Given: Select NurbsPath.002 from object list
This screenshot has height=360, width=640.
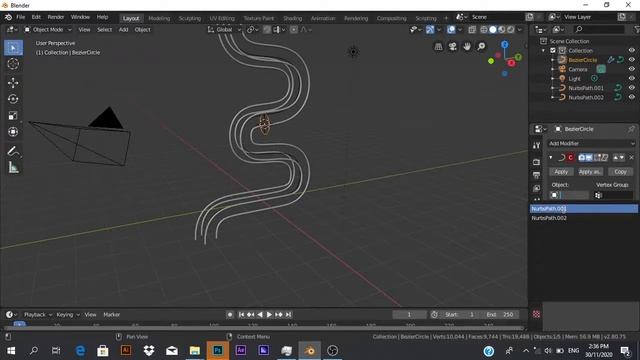Looking at the screenshot, I should tap(584, 218).
